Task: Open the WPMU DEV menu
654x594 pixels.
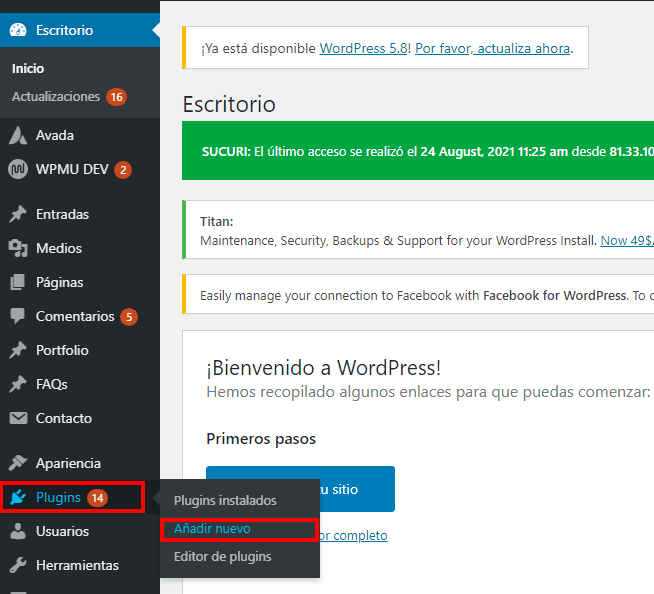Action: tap(80, 169)
